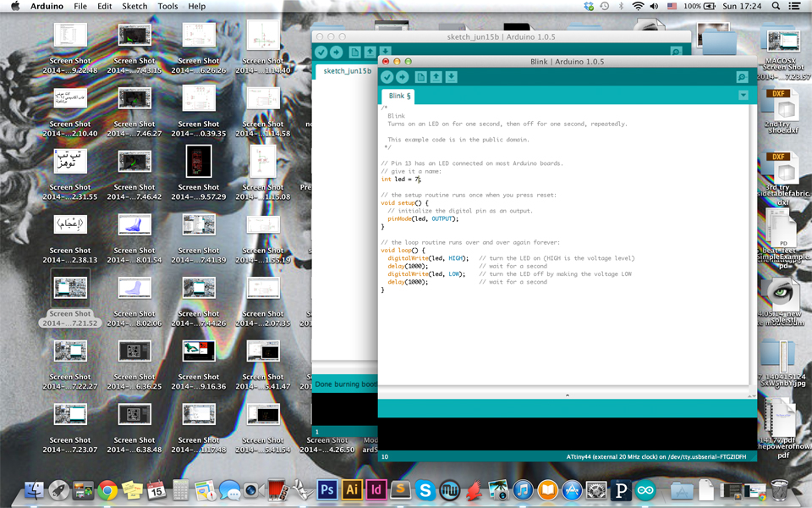Viewport: 812px width, 508px height.
Task: Open the Sketch menu
Action: pyautogui.click(x=134, y=6)
